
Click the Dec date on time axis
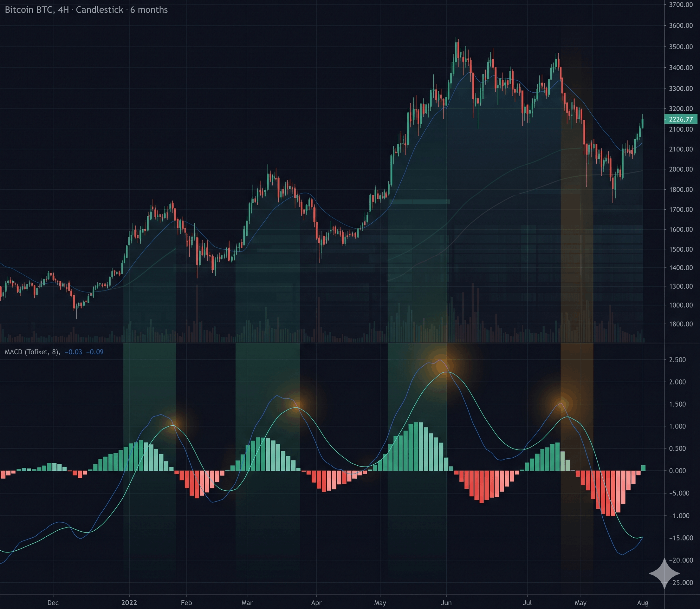pyautogui.click(x=53, y=603)
